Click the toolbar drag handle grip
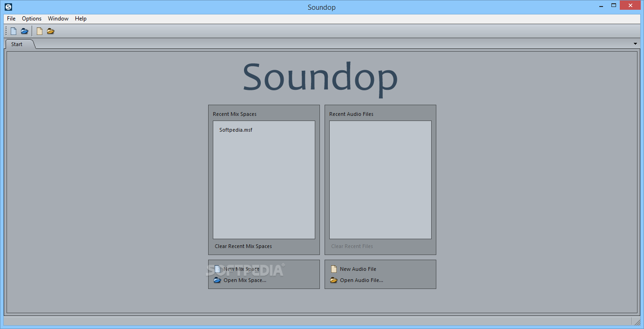Viewport: 644px width, 329px height. pyautogui.click(x=6, y=31)
